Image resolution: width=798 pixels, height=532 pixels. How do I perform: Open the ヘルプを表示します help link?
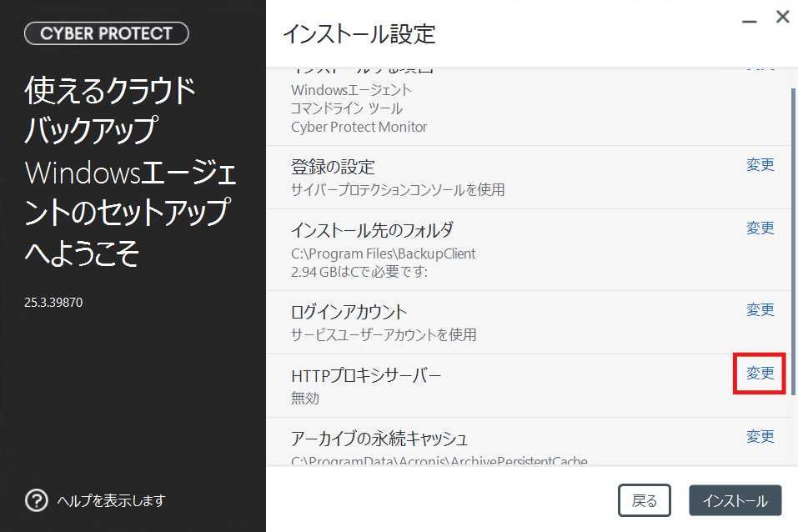click(x=111, y=501)
